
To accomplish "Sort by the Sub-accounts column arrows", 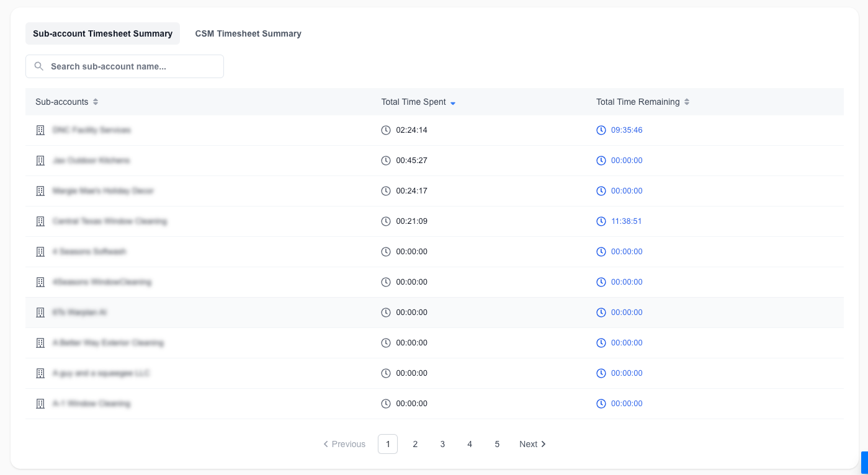I will (x=96, y=102).
